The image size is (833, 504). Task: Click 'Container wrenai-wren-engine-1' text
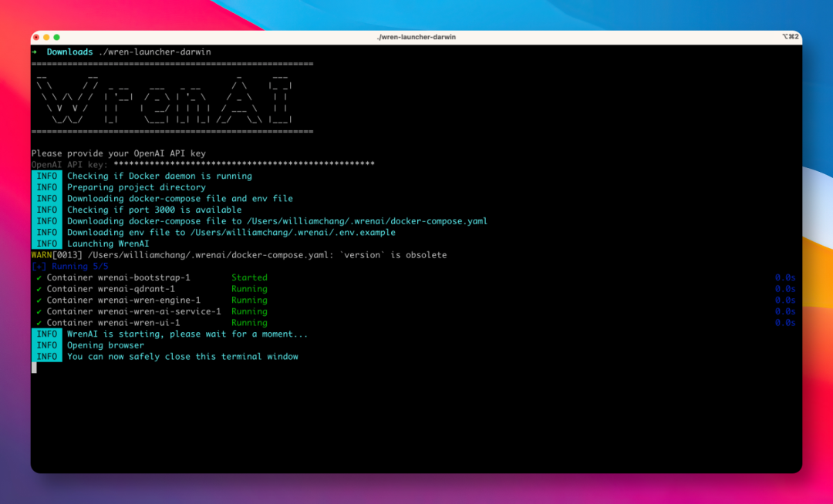pyautogui.click(x=123, y=301)
